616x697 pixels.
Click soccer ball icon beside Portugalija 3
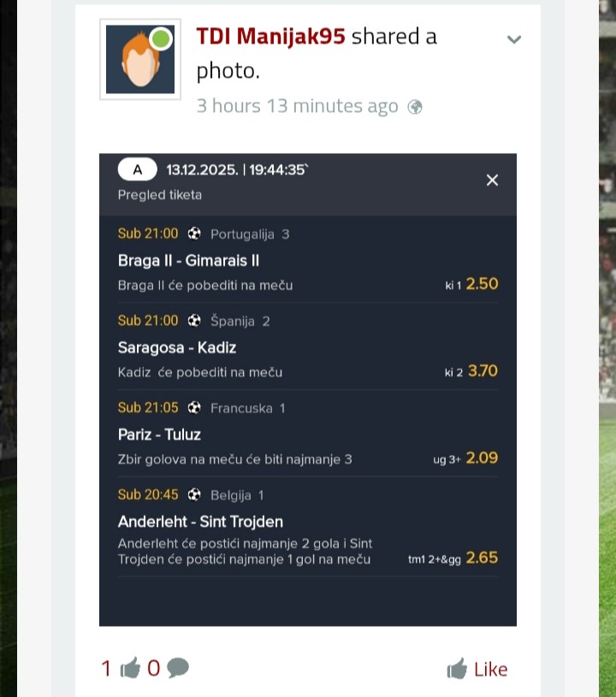point(194,233)
